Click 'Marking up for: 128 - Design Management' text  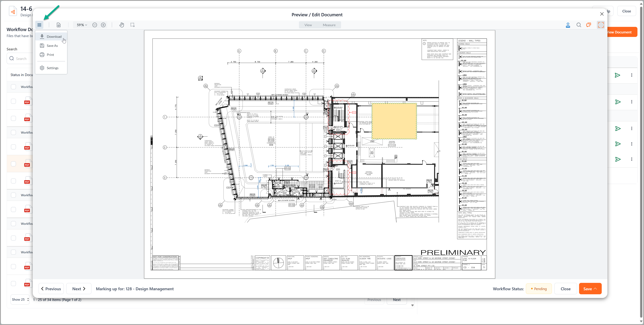135,289
